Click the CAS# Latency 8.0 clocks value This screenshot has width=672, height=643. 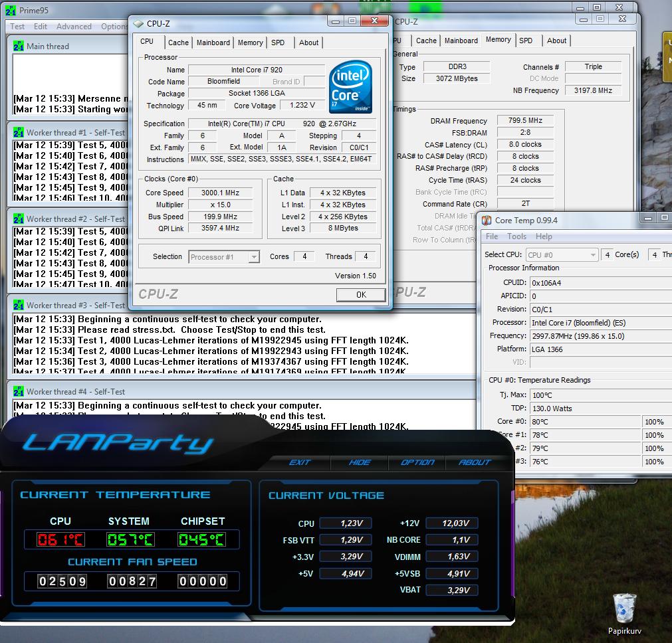525,144
